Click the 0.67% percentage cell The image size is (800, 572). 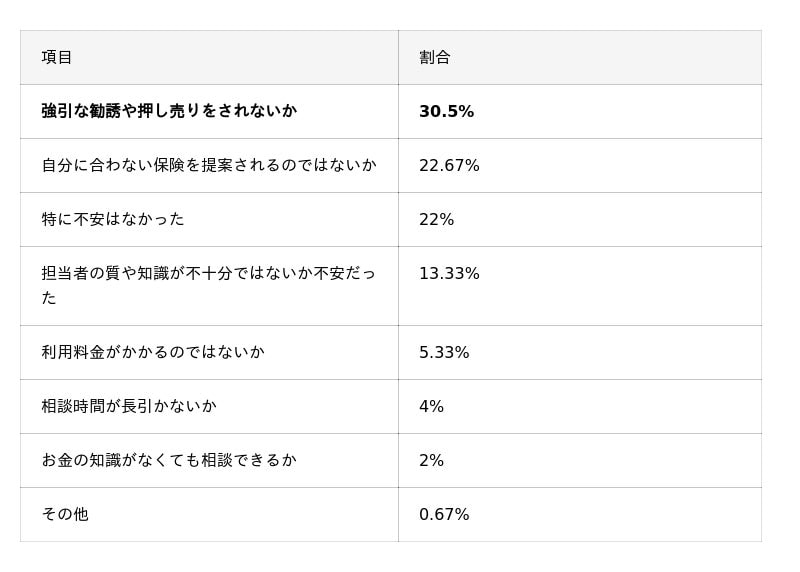click(x=444, y=514)
